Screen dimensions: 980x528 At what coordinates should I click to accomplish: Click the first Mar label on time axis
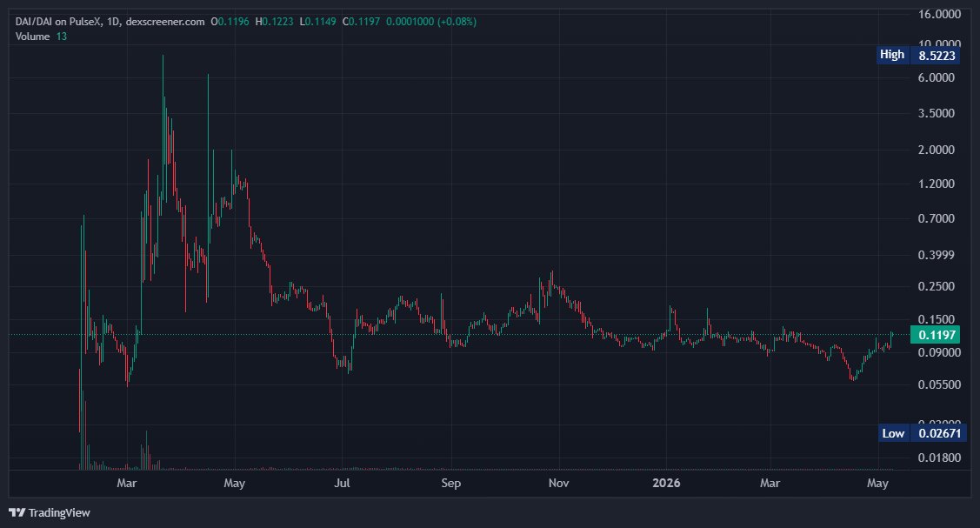tap(126, 483)
